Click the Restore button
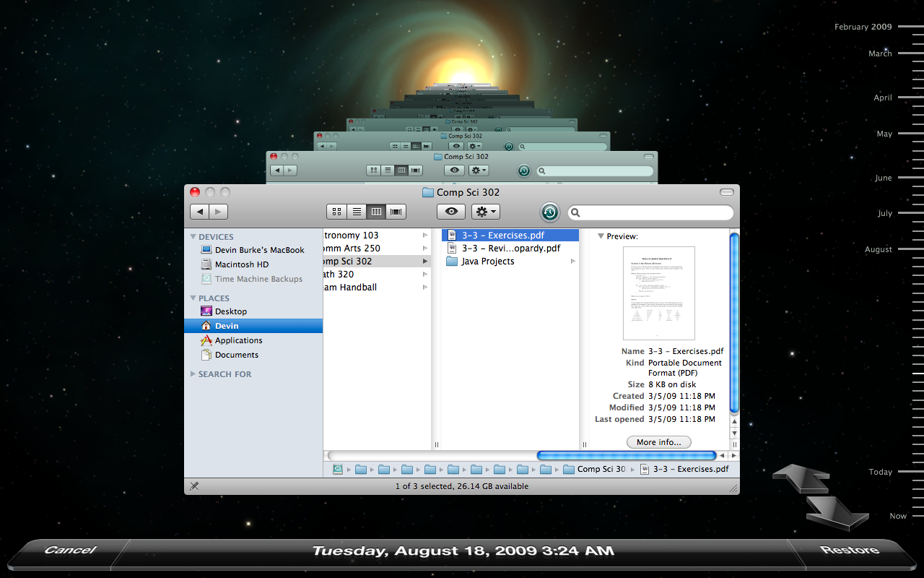Image resolution: width=924 pixels, height=578 pixels. 850,551
